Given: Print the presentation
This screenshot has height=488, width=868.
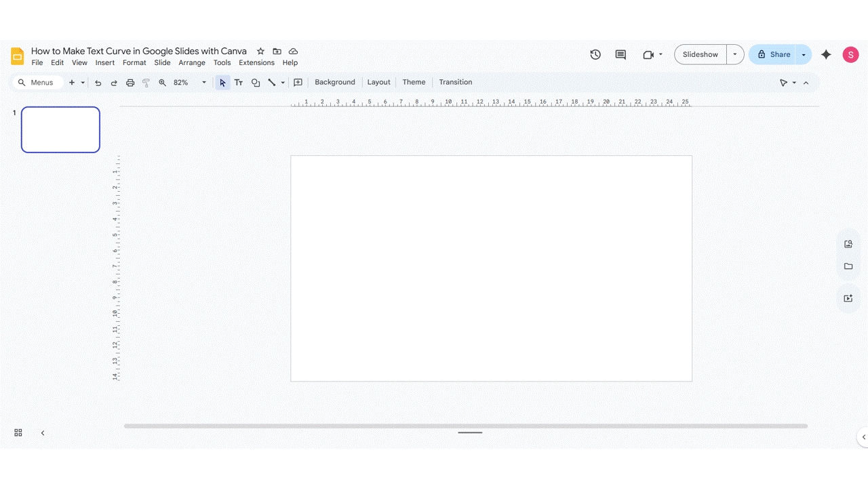Looking at the screenshot, I should click(130, 83).
